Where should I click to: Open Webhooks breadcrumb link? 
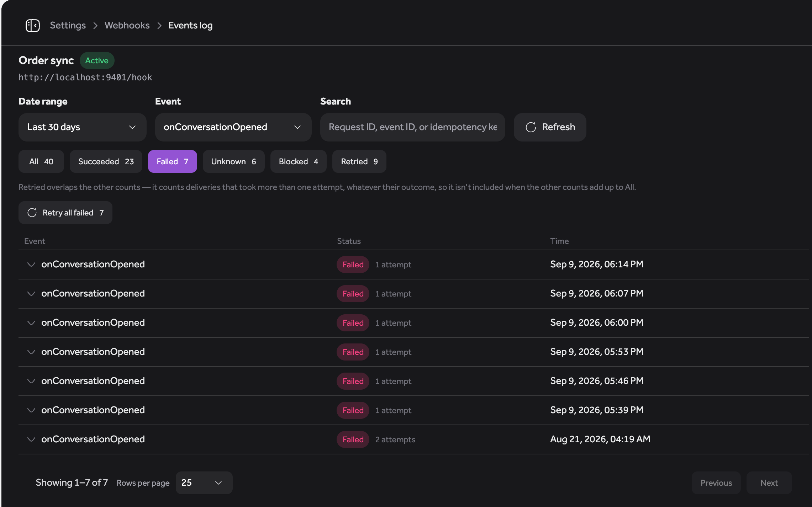[x=127, y=26]
